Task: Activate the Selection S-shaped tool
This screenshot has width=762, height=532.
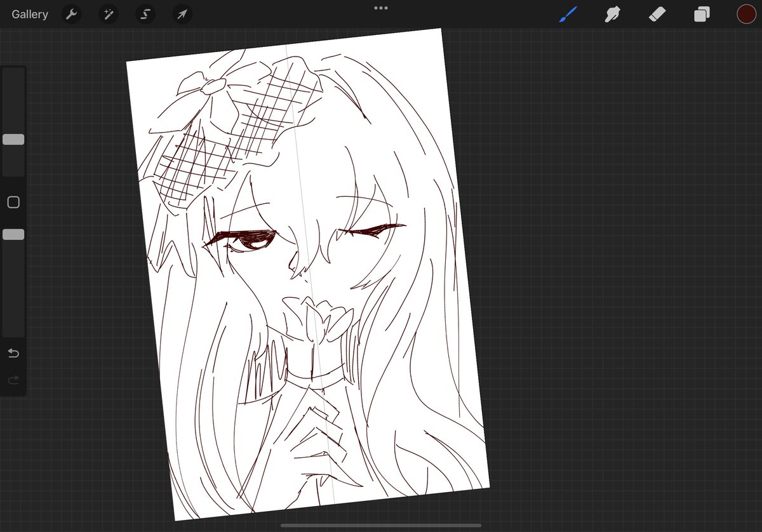Action: [145, 14]
